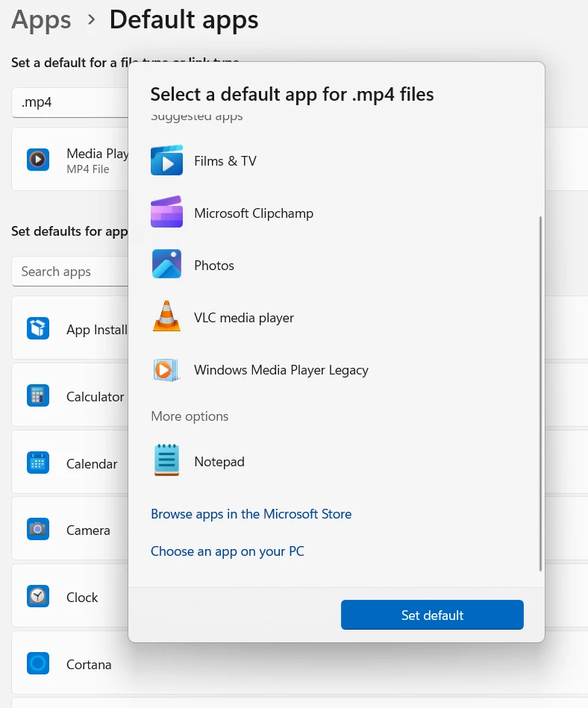Click the Set default button
Screen dimensions: 588x708
432,615
